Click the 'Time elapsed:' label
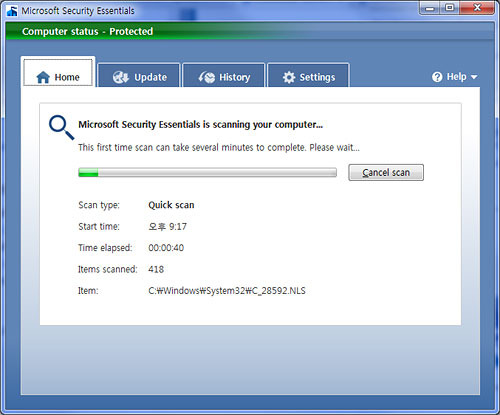The image size is (500, 415). tap(105, 248)
